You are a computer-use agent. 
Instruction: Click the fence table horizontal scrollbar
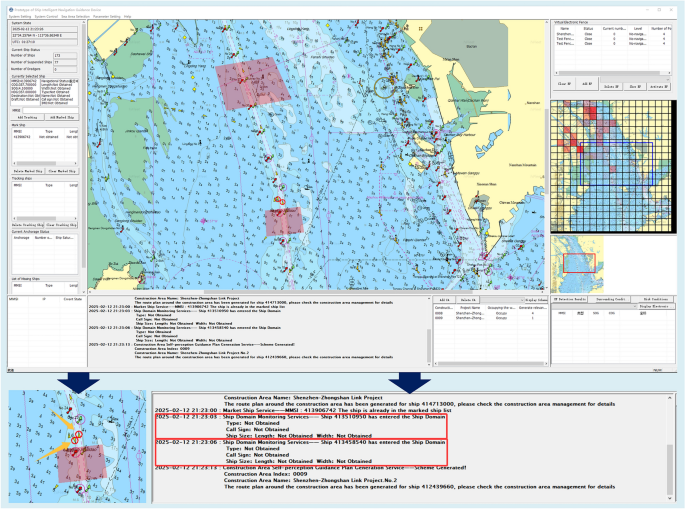point(613,73)
